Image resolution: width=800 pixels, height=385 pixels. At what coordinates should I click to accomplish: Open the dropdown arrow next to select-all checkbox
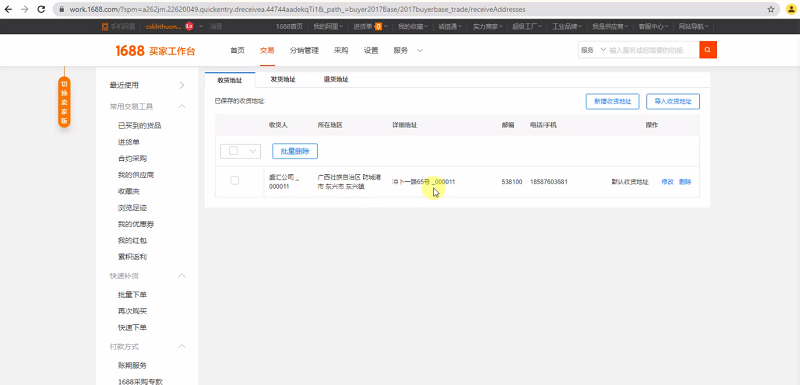pos(252,151)
